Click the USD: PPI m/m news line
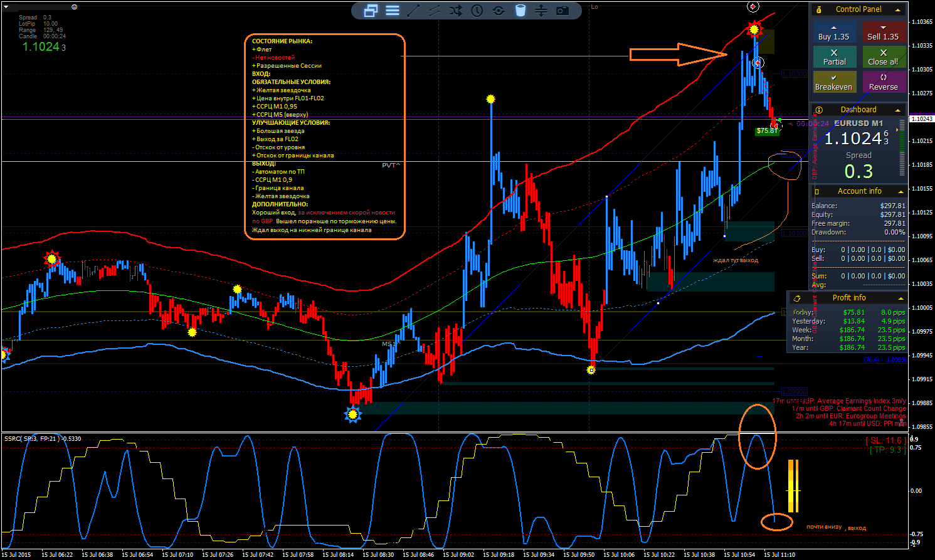 tap(867, 424)
